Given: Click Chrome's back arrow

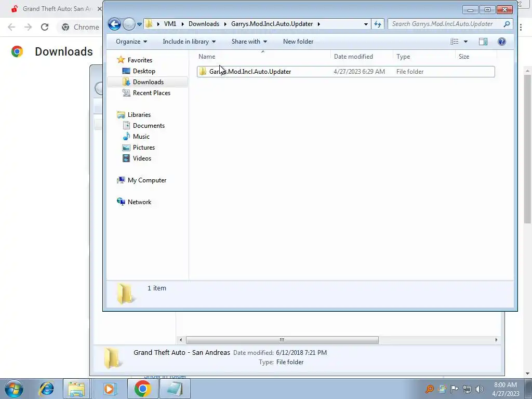Looking at the screenshot, I should [11, 27].
